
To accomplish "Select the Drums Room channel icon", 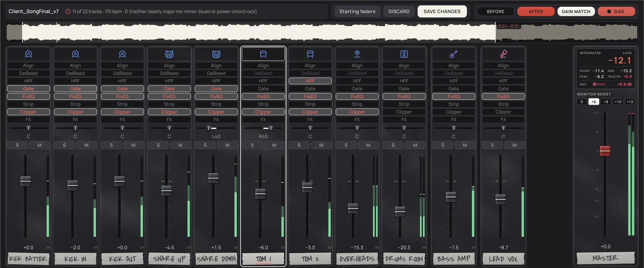I will pyautogui.click(x=404, y=54).
